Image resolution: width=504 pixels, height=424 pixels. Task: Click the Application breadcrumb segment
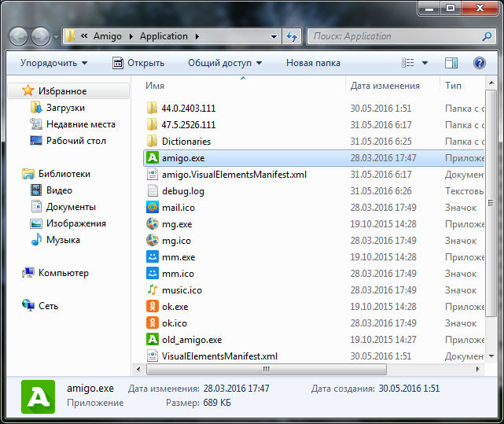tap(164, 36)
